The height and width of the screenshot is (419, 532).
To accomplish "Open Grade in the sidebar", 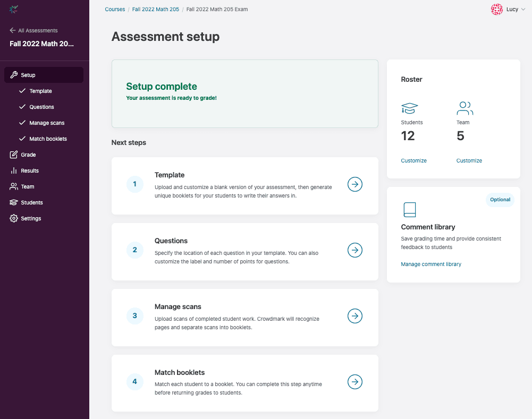I will (x=28, y=155).
